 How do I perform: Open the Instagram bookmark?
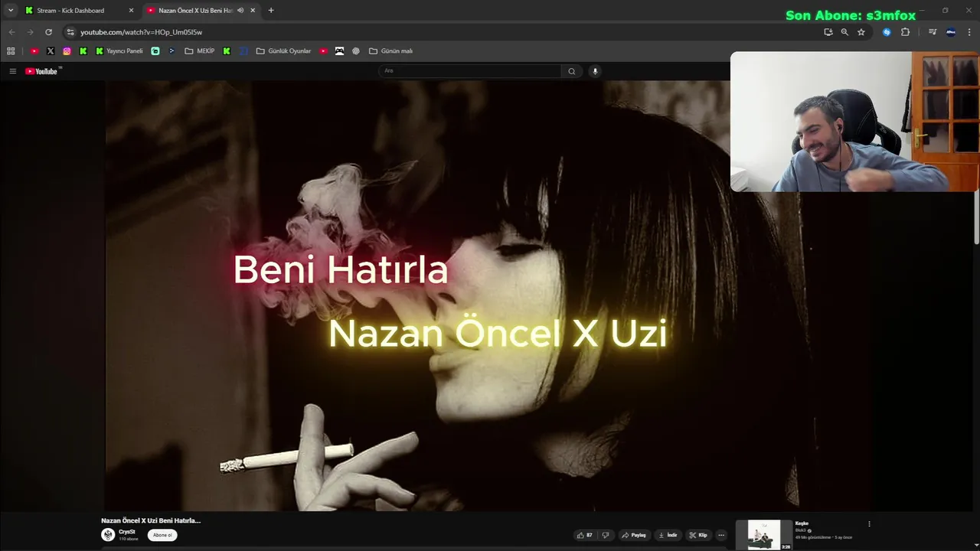tap(67, 51)
